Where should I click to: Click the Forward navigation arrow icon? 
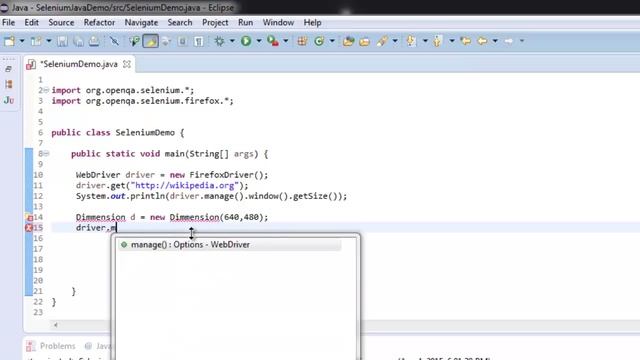point(509,41)
